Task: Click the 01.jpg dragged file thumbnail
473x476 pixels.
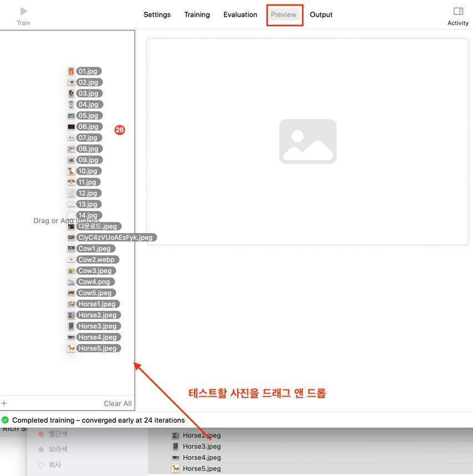Action: [71, 71]
